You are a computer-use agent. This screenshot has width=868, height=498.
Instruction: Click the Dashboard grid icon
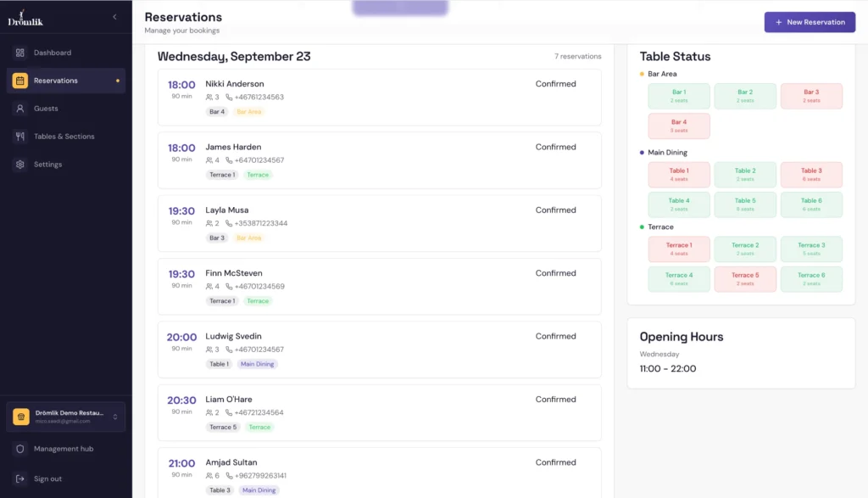pyautogui.click(x=20, y=53)
